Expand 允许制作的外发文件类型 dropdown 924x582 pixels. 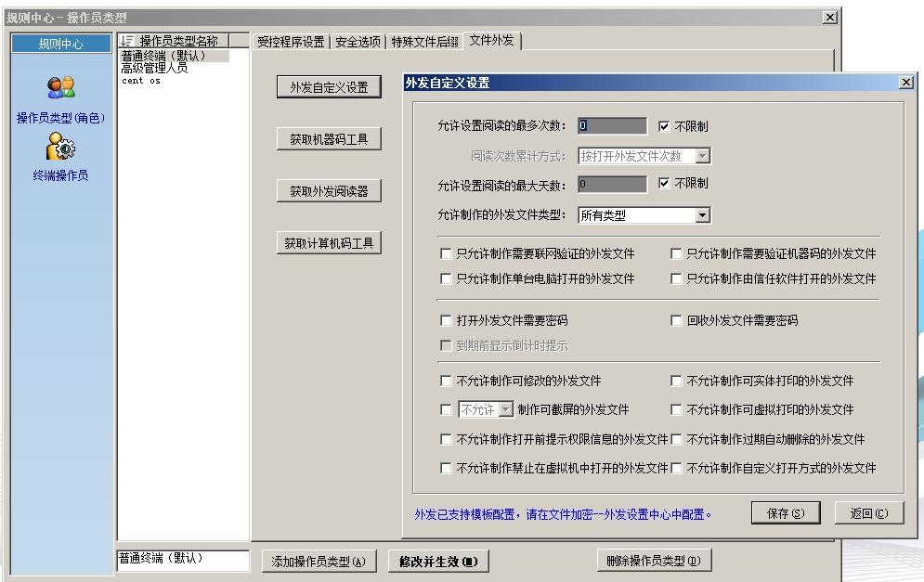(x=702, y=215)
